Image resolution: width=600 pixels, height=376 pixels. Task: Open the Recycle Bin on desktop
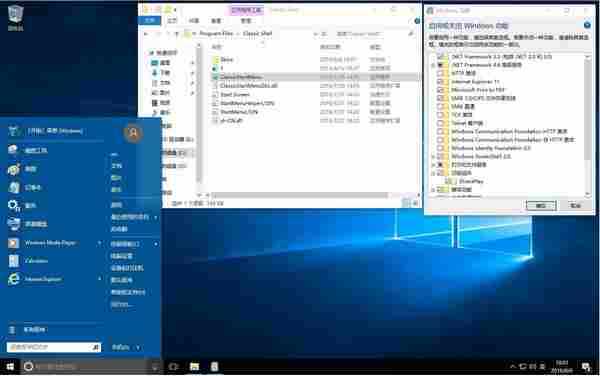(16, 17)
